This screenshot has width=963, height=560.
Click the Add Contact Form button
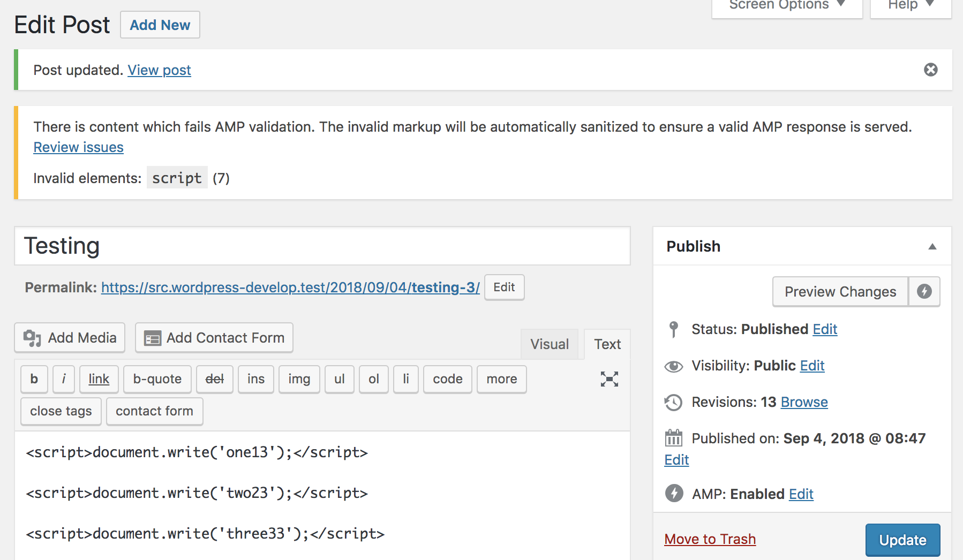tap(214, 338)
